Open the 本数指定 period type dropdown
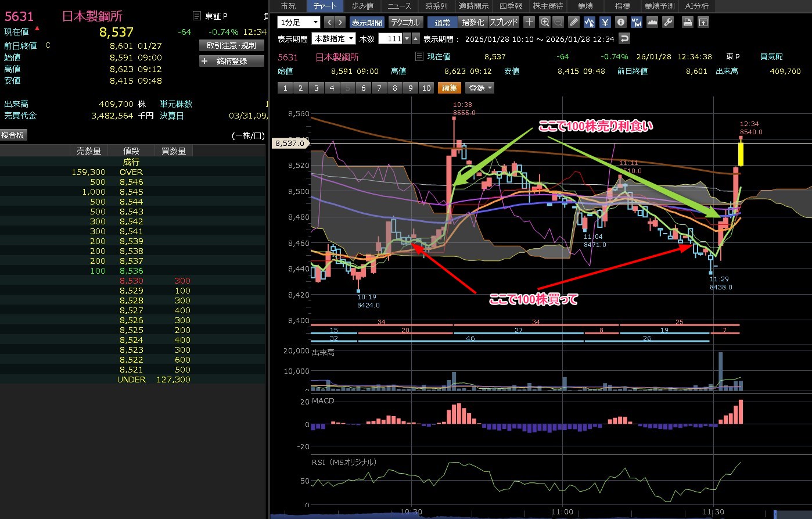 click(333, 39)
